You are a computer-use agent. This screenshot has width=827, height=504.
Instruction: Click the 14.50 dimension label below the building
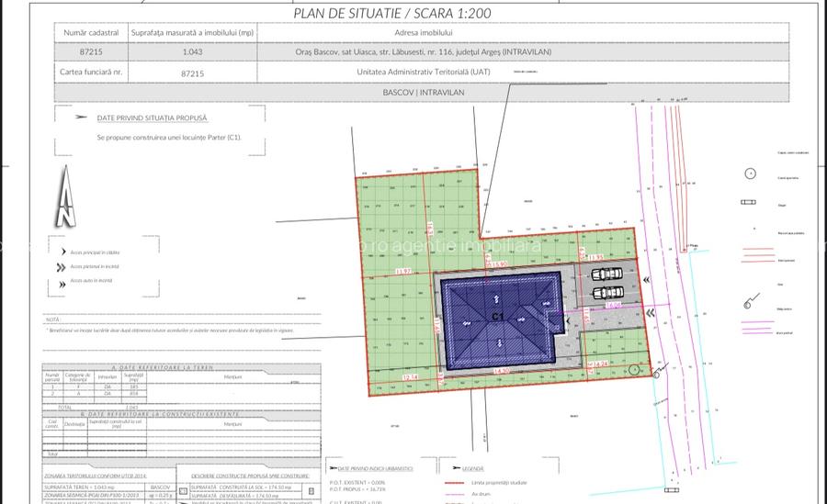coord(501,371)
